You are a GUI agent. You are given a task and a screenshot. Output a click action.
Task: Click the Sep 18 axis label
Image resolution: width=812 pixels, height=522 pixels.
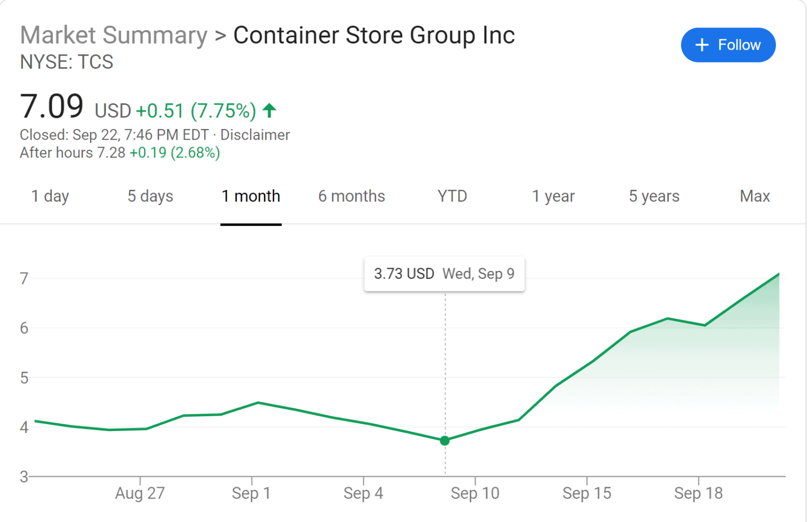pos(698,493)
